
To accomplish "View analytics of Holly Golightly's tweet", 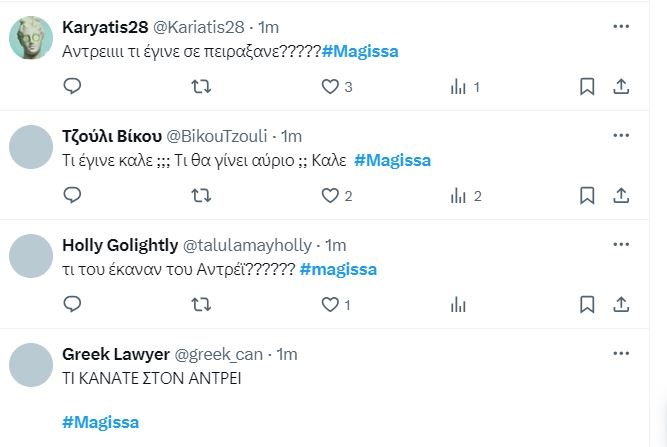I will [458, 305].
